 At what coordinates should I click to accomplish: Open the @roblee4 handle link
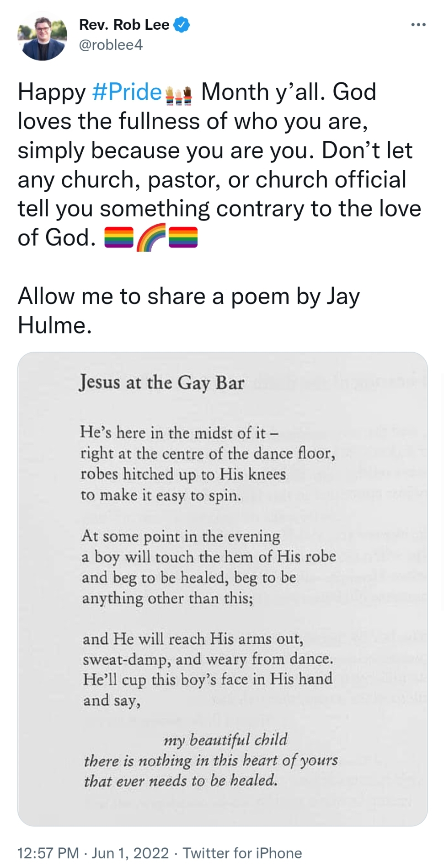(111, 45)
